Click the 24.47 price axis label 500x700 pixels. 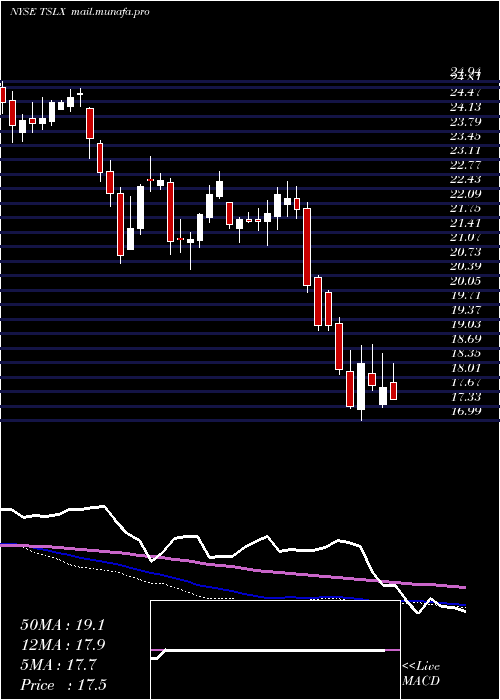[465, 92]
